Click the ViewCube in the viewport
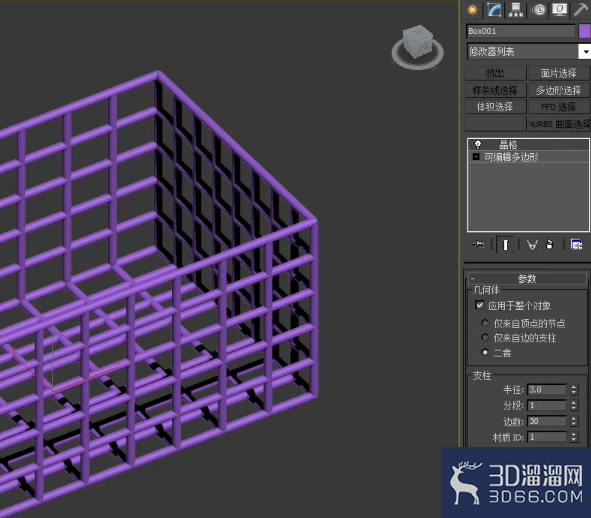 click(x=417, y=41)
